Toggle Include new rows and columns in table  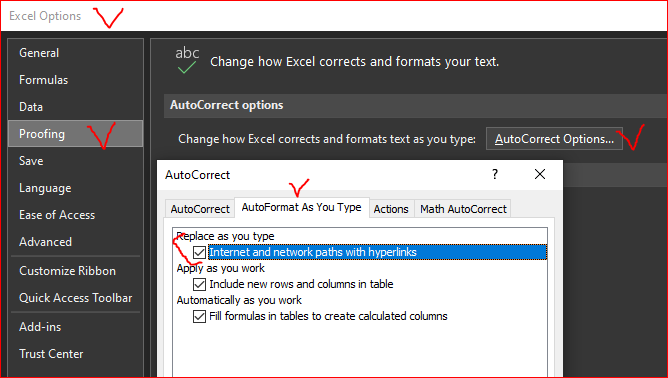[199, 284]
